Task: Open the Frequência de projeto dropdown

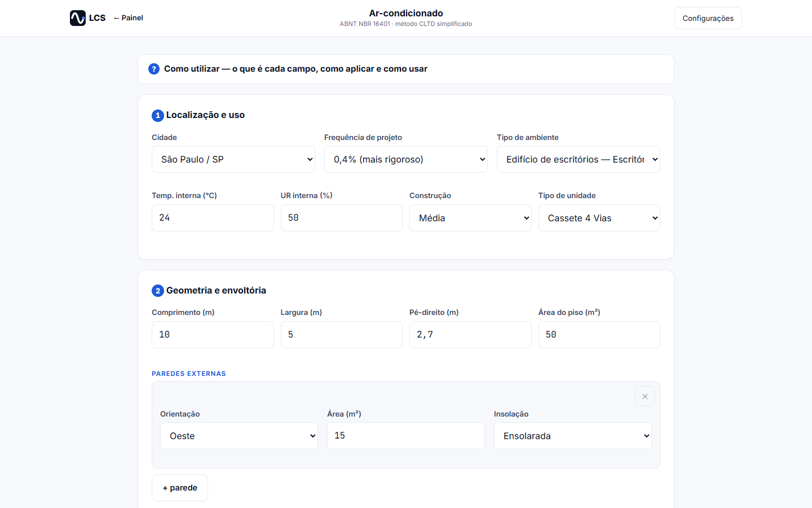Action: (406, 159)
